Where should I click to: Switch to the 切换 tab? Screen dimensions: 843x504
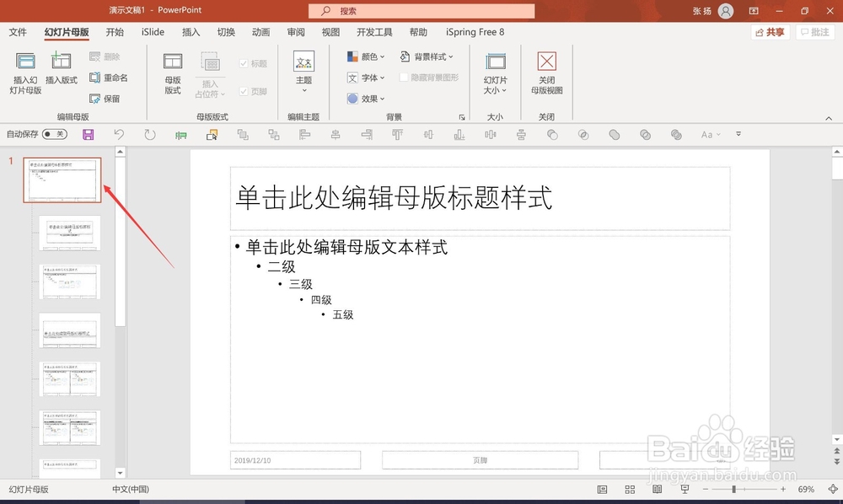(x=226, y=32)
